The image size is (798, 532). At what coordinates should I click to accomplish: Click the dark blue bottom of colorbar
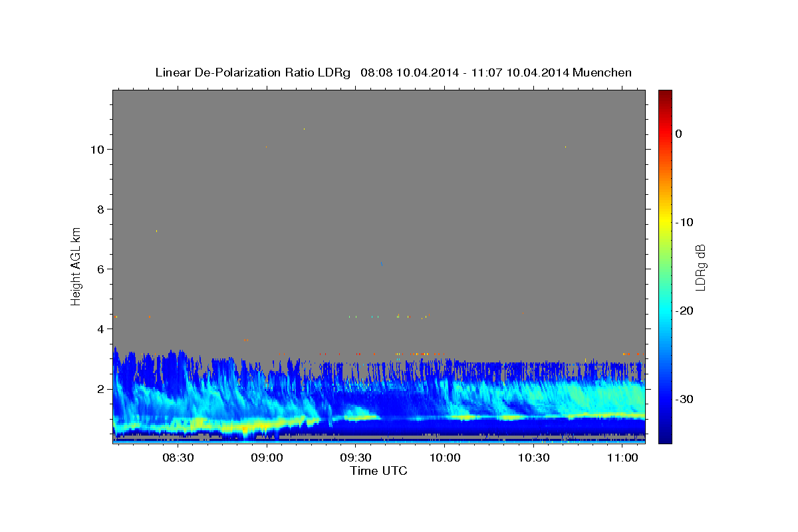[665, 436]
